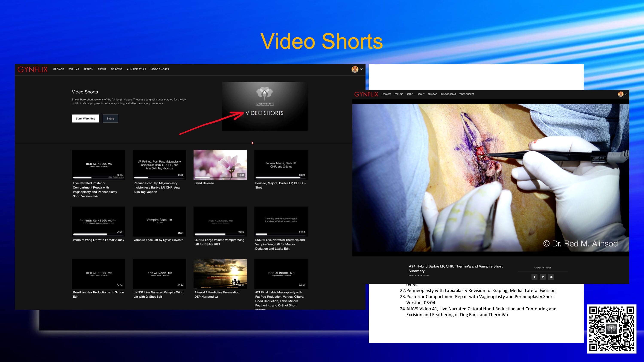Click progress bar on Band Release thumbnail
Viewport: 644px width, 362px height.
tap(220, 177)
